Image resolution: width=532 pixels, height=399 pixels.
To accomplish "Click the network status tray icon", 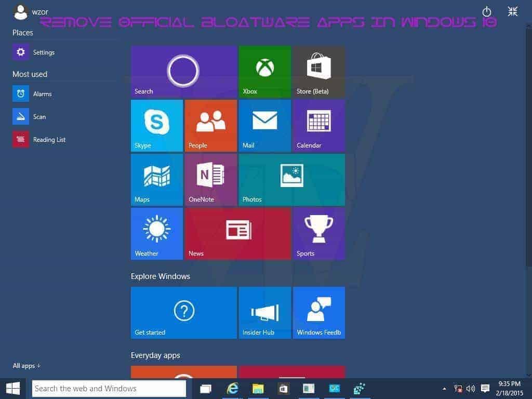I will (458, 389).
